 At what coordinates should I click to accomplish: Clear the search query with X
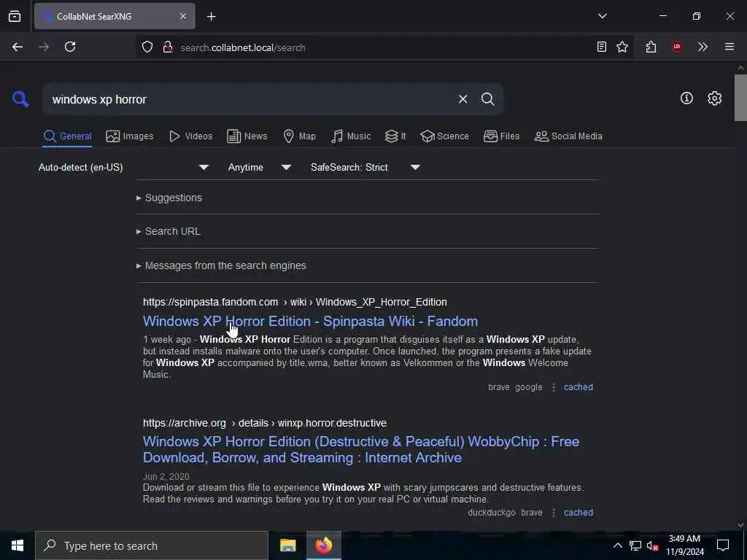(462, 99)
